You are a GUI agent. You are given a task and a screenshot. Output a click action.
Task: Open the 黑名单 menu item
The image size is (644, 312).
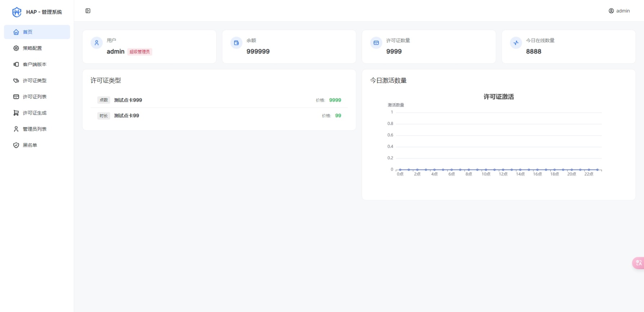[37, 145]
